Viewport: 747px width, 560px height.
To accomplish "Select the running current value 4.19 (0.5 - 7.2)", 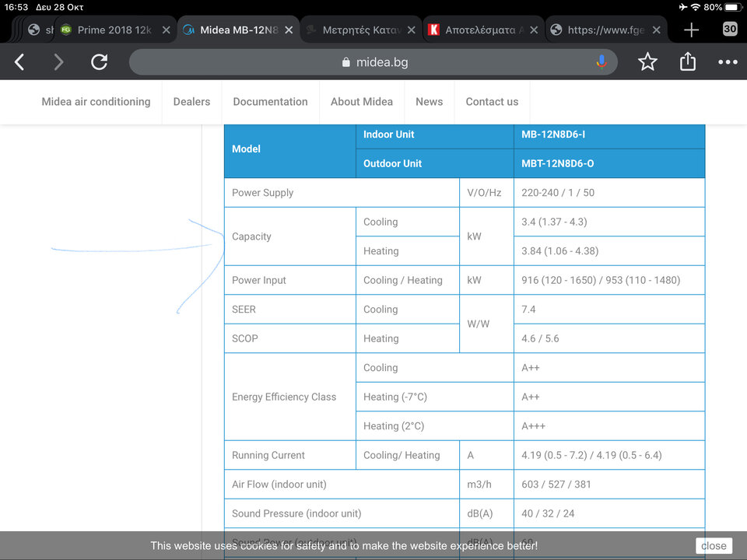I will [x=554, y=455].
